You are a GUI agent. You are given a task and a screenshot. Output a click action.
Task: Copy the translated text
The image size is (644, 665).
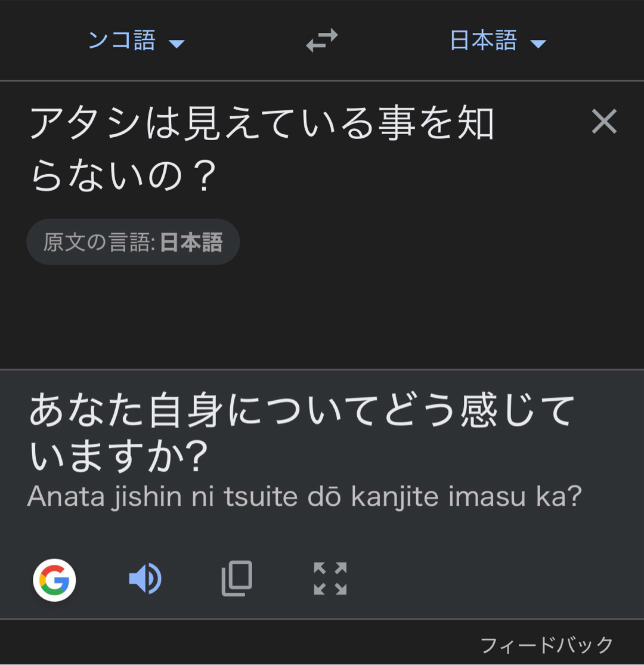click(237, 579)
